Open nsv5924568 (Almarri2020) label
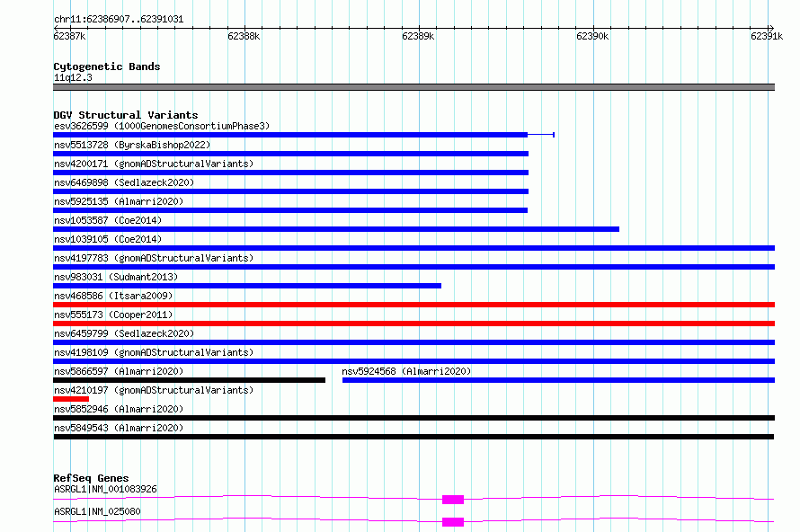This screenshot has width=800, height=532. coord(406,371)
